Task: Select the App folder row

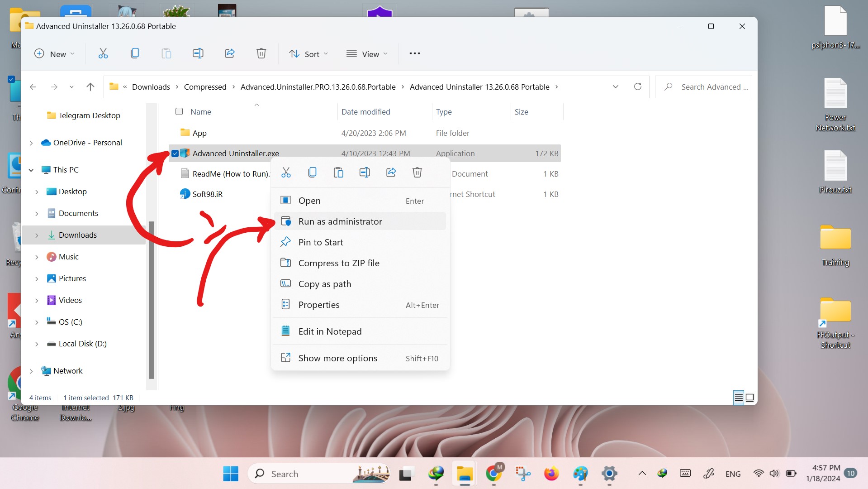Action: 365,133
